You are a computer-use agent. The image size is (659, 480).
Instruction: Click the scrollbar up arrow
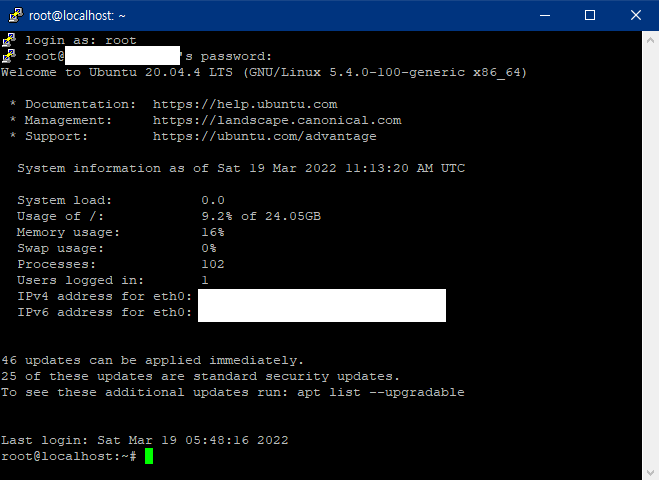[x=650, y=40]
